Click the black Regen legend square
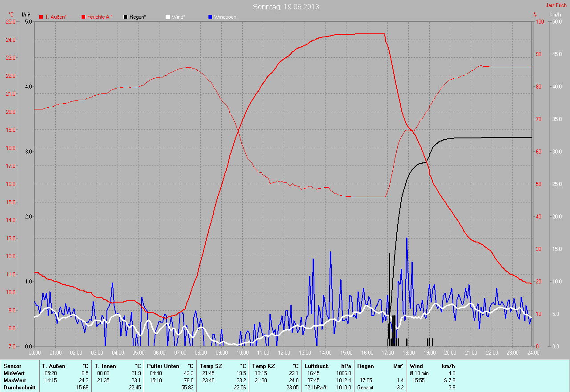570x392 pixels. (126, 17)
